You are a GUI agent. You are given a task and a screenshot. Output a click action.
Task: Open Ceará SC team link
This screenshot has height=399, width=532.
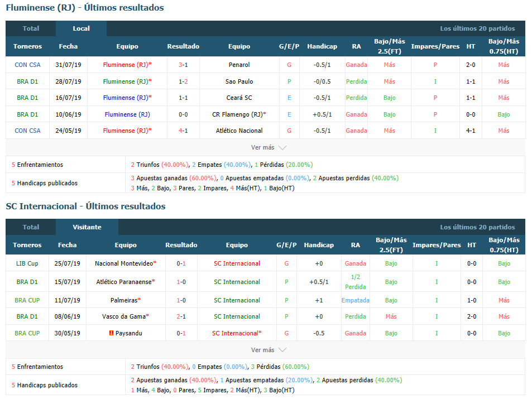239,98
